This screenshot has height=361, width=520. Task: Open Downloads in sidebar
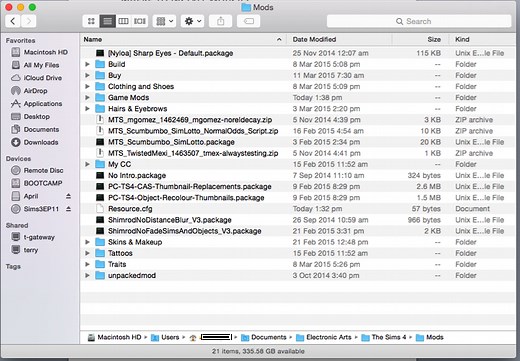click(x=35, y=142)
